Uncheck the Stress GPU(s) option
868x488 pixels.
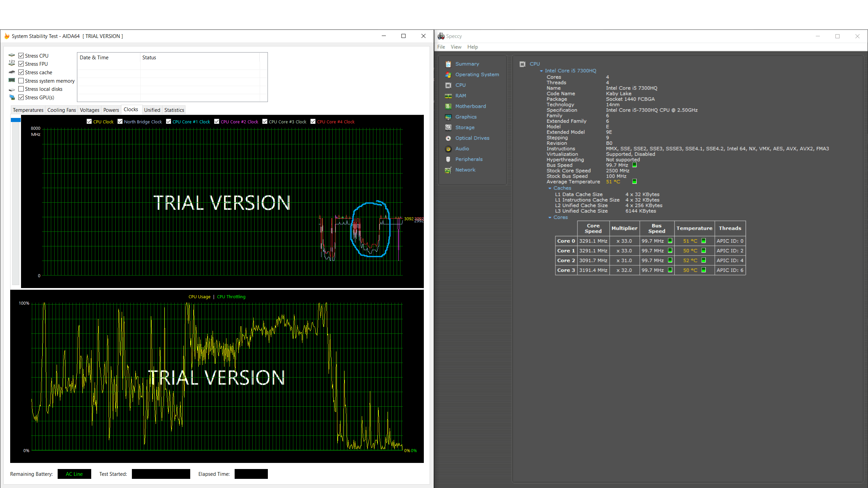[21, 97]
